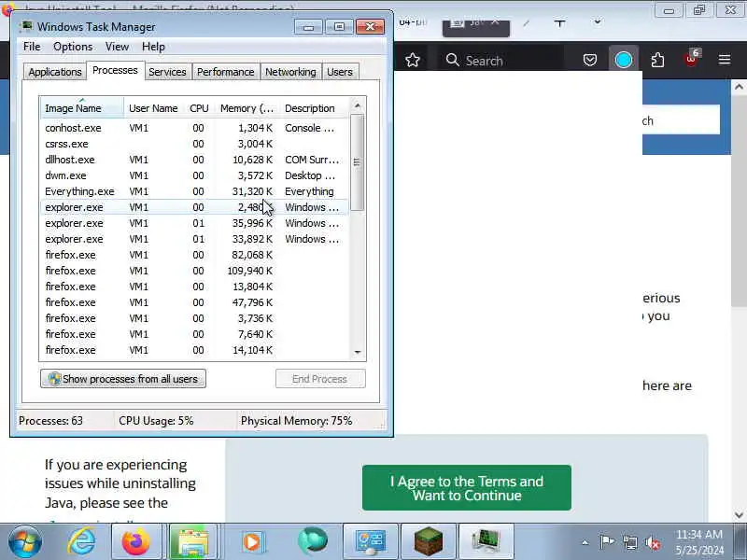Image resolution: width=747 pixels, height=560 pixels.
Task: Click the End Process button
Action: (x=320, y=379)
